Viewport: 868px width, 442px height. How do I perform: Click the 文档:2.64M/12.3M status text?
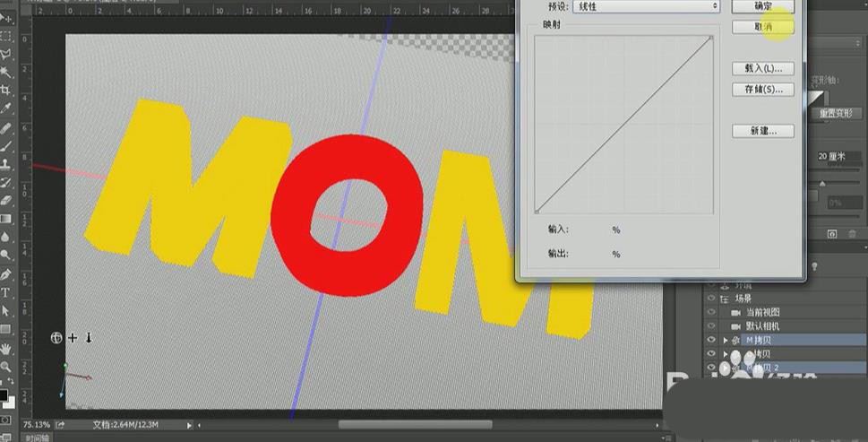125,425
